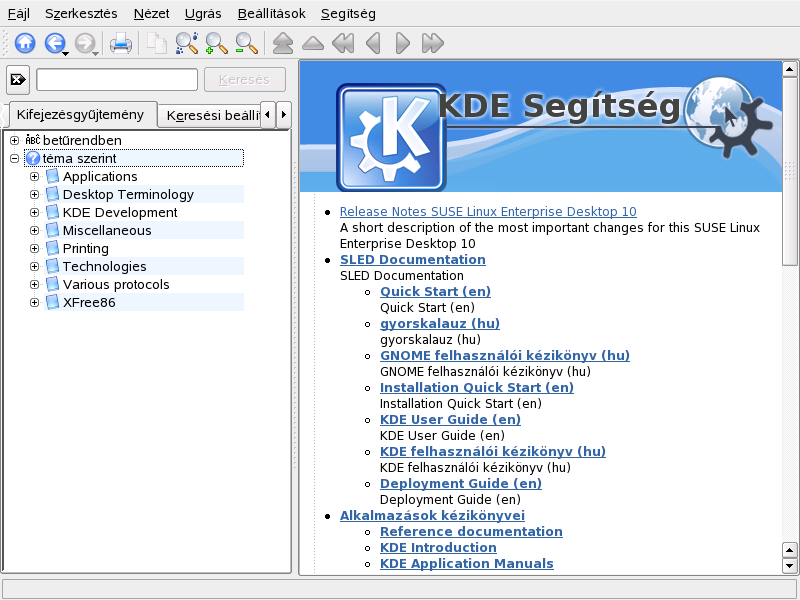Zoom out with the minus magnifier
The image size is (800, 600).
[x=246, y=43]
